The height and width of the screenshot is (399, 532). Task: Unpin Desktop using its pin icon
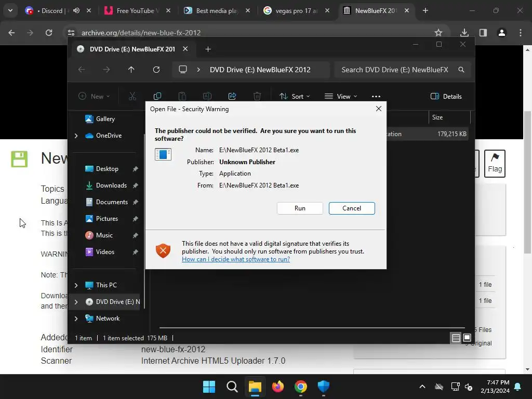click(x=136, y=169)
